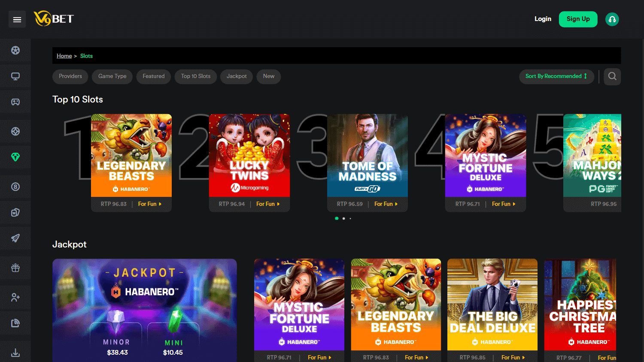Open the Providers filter
The height and width of the screenshot is (362, 644).
click(x=70, y=76)
